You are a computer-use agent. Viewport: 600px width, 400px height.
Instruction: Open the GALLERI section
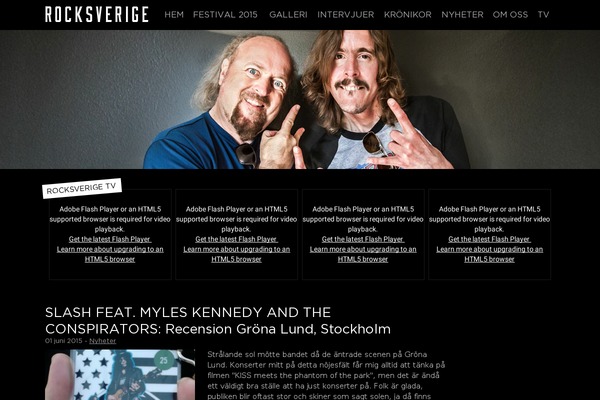click(288, 15)
